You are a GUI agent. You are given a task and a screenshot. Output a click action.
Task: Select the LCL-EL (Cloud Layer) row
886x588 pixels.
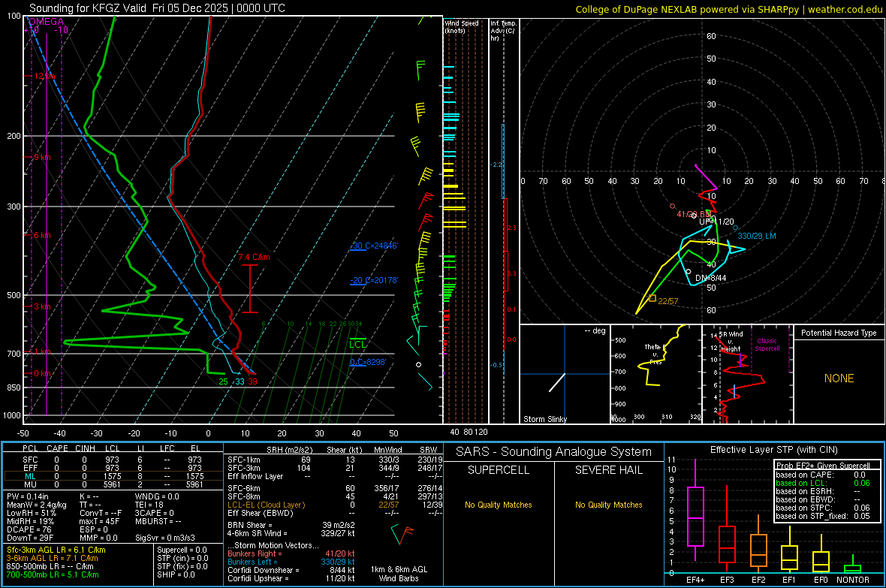tap(335, 505)
